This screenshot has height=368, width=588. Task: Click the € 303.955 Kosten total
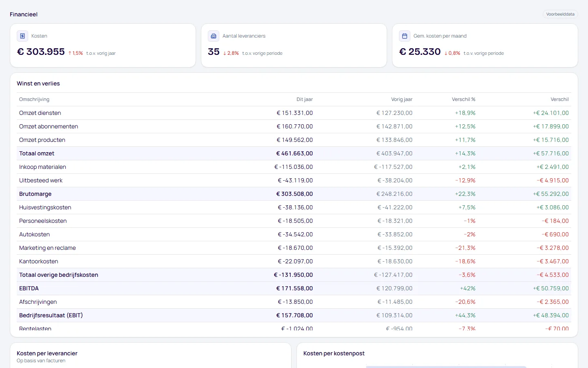click(41, 52)
